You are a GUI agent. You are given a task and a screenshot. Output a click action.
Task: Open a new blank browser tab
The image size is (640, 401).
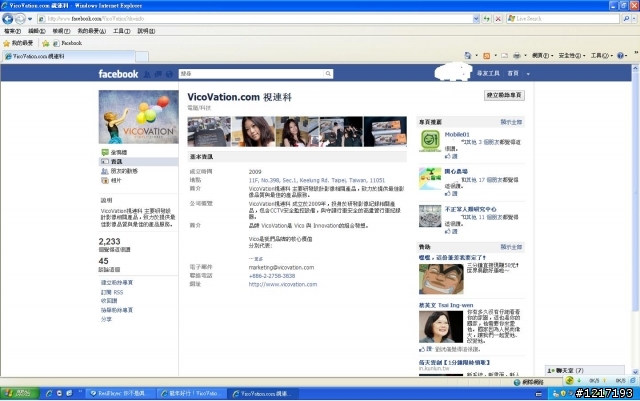pos(142,56)
